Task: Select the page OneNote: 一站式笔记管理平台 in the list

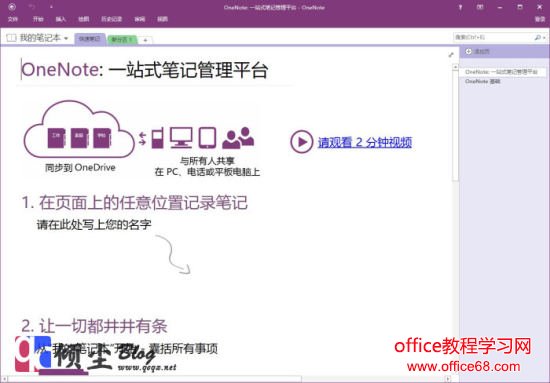Action: tap(503, 72)
